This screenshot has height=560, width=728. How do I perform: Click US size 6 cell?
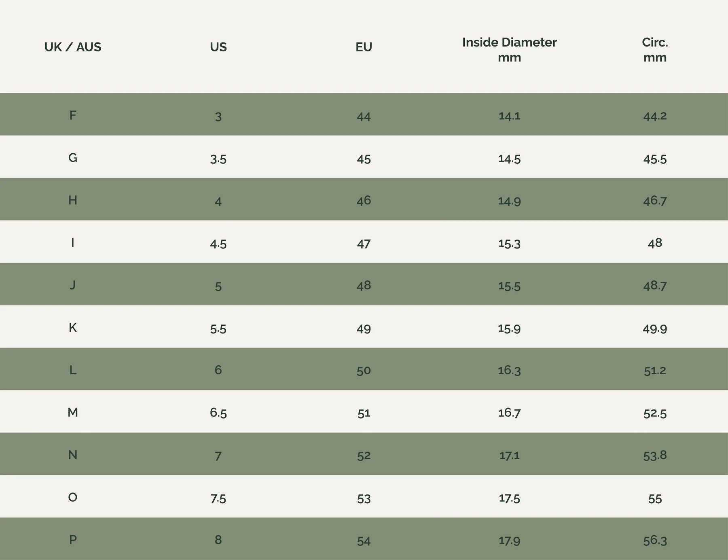click(218, 370)
